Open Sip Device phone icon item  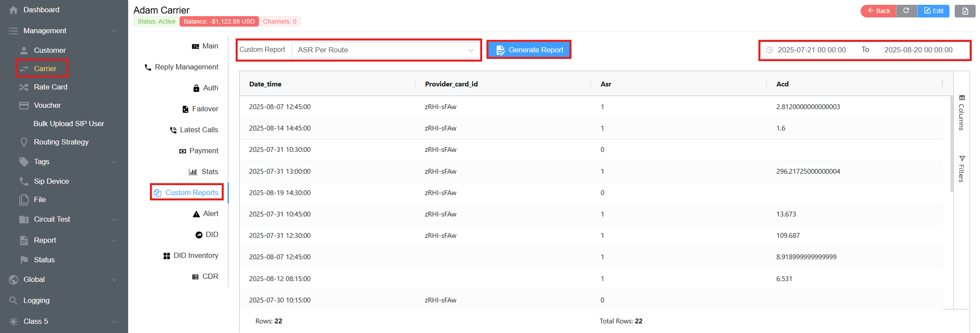point(24,181)
